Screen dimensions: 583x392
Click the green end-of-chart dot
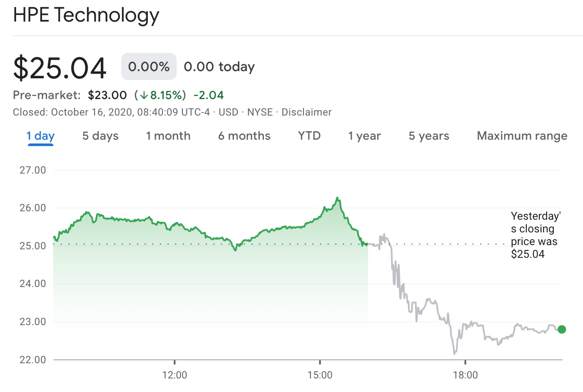(562, 329)
